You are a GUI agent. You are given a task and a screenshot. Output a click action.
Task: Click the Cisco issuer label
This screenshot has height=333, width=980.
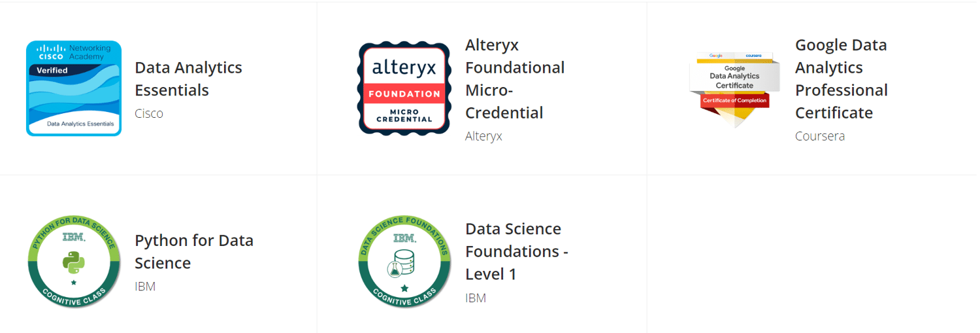click(149, 113)
